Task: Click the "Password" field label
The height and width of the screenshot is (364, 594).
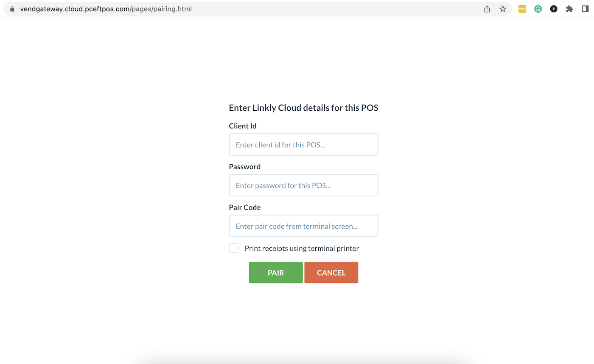Action: click(245, 167)
